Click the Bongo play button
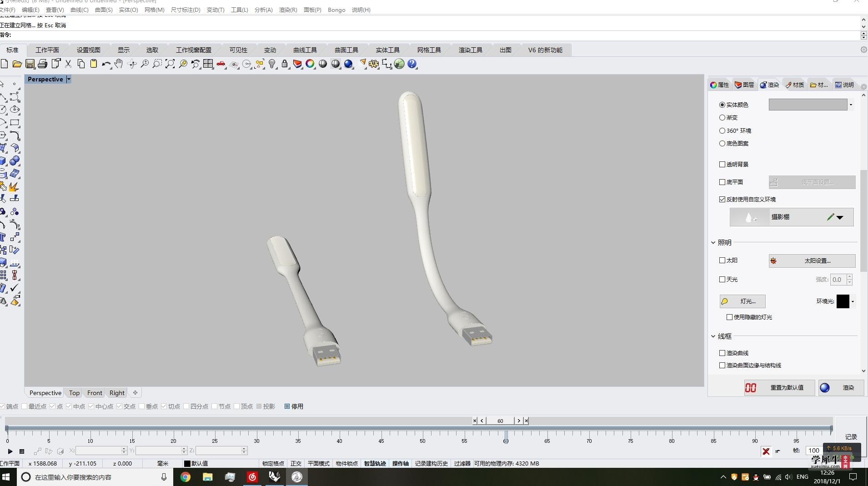868x486 pixels. pos(10,451)
